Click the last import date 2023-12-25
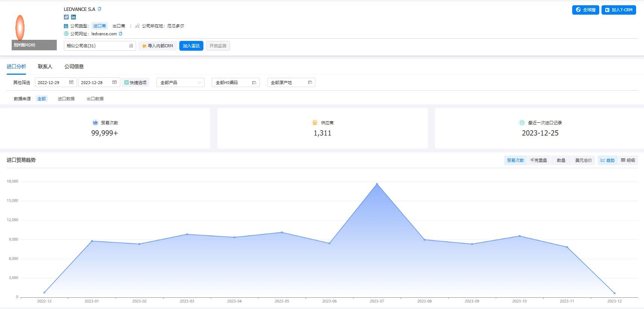 [x=540, y=133]
